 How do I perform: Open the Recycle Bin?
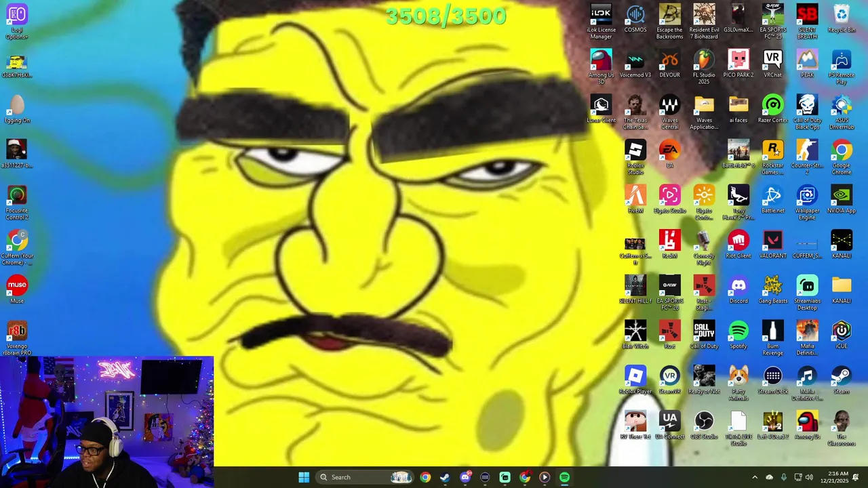pos(842,18)
